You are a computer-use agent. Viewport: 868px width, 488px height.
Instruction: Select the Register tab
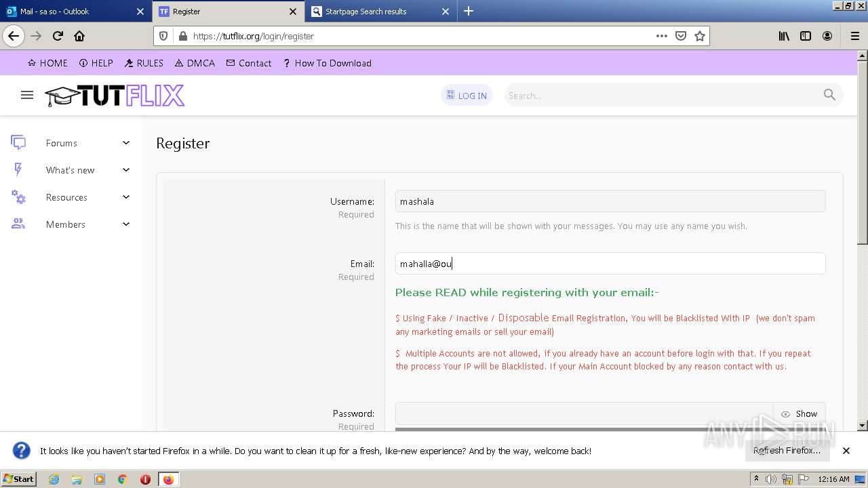(228, 12)
